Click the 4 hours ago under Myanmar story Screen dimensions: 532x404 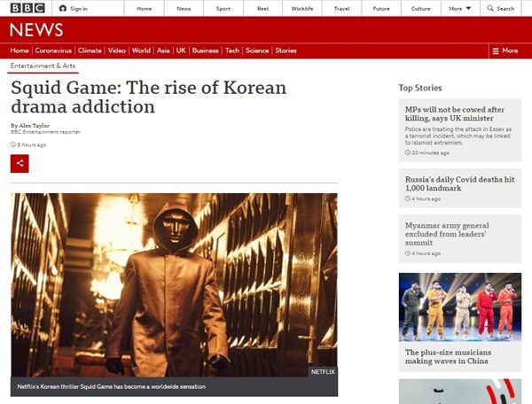click(x=426, y=253)
